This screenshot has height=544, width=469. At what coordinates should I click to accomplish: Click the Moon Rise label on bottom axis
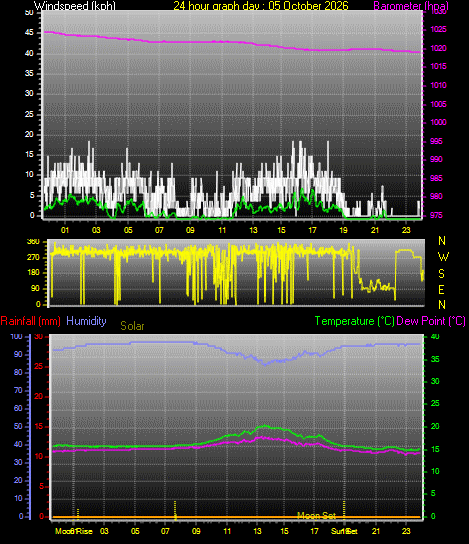(74, 532)
